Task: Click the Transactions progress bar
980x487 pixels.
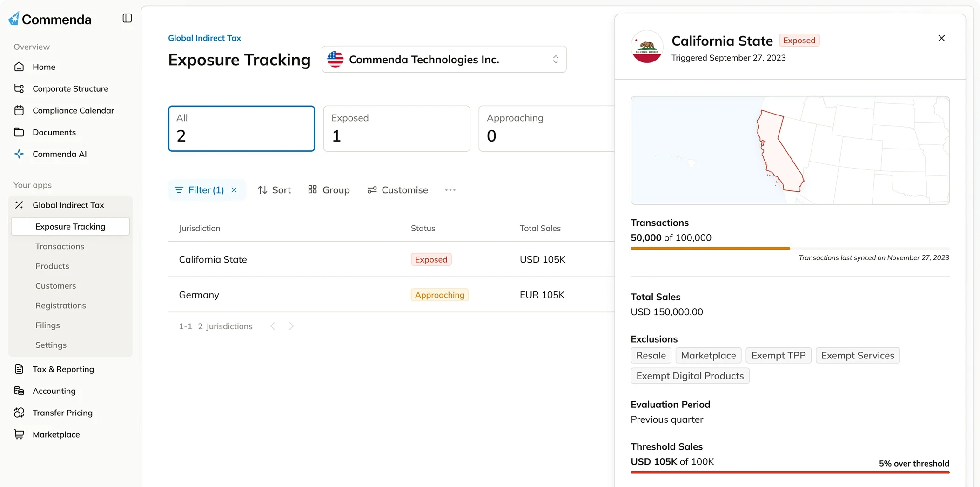Action: [790, 248]
